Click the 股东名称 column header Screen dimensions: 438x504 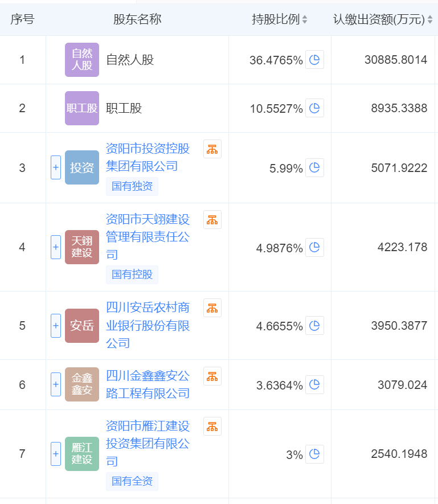(x=137, y=19)
